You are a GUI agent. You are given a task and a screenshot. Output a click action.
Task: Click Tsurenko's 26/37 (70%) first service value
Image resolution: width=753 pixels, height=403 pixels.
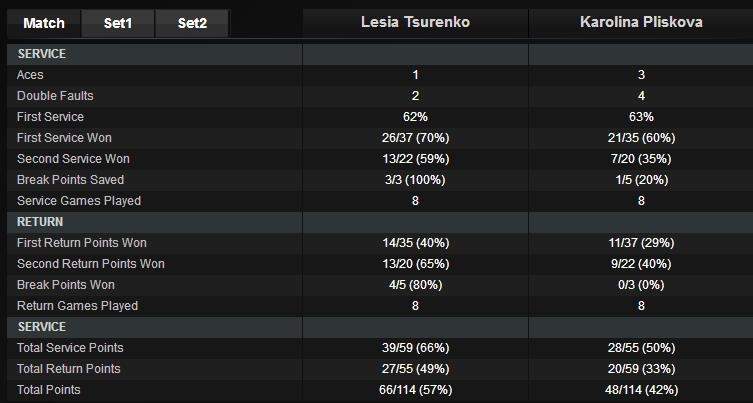(414, 138)
